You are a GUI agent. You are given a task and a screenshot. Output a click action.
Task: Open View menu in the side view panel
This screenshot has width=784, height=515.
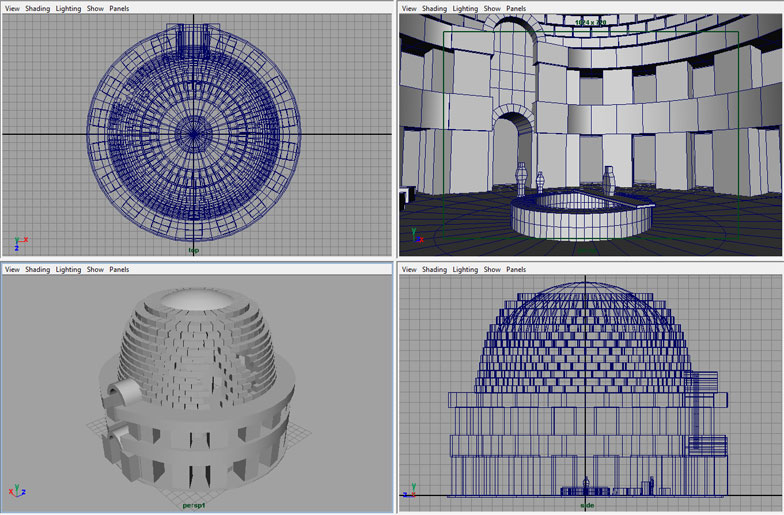[409, 269]
